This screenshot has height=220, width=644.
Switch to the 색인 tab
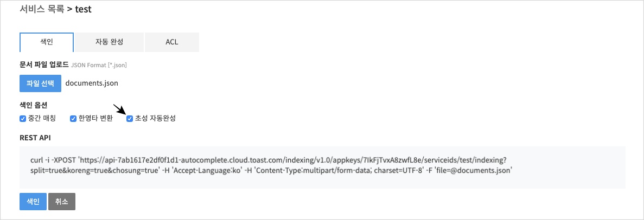[x=47, y=42]
